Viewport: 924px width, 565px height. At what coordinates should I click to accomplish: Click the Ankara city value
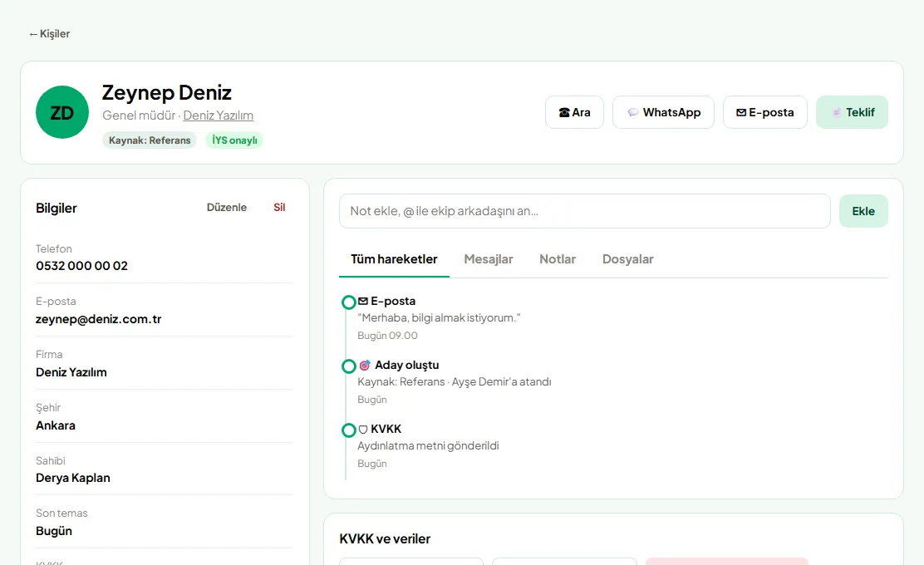56,425
